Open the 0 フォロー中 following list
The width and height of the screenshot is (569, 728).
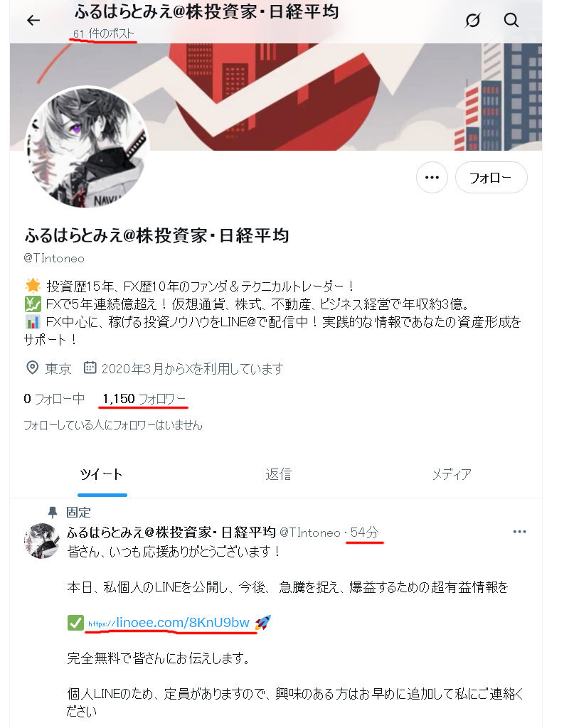coord(54,399)
